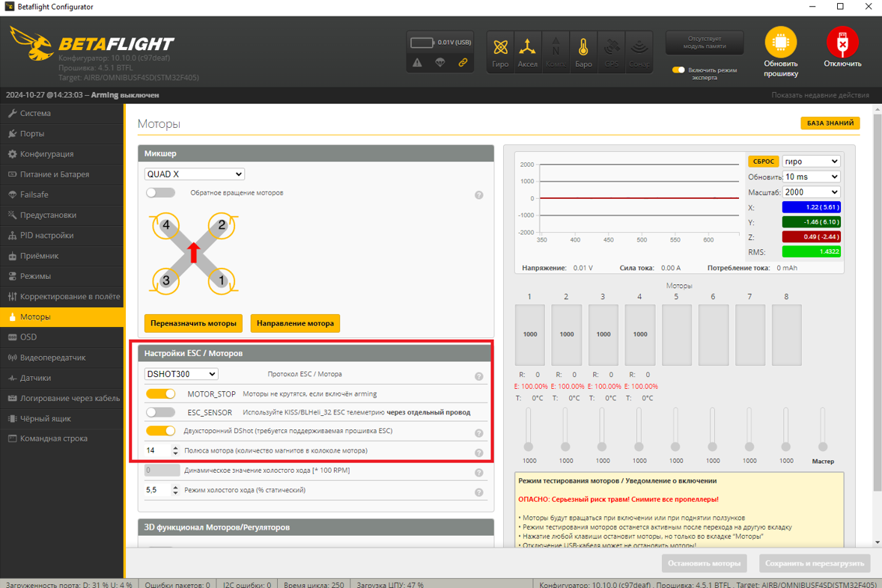The width and height of the screenshot is (882, 588).
Task: Click the red Disconnect USB icon
Action: click(842, 43)
